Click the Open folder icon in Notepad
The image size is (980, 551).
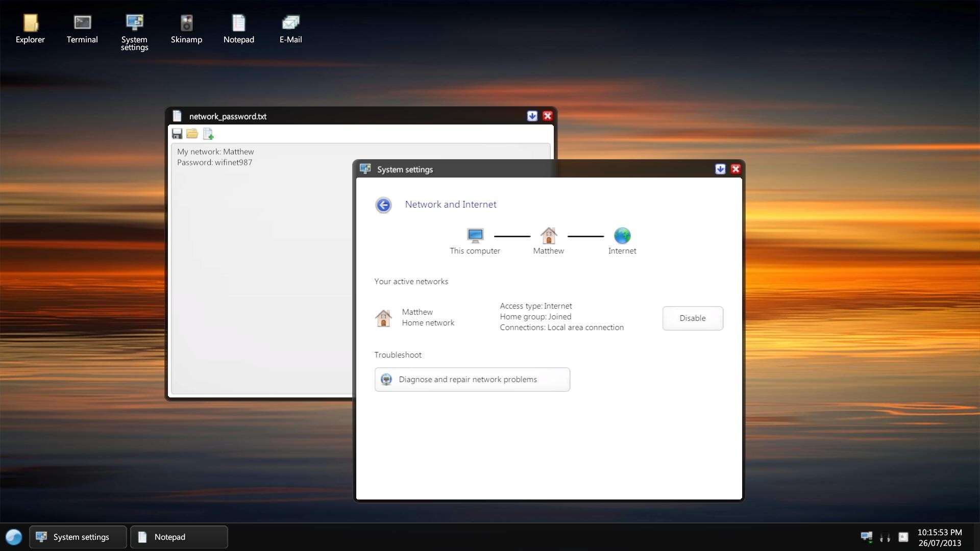pos(192,134)
